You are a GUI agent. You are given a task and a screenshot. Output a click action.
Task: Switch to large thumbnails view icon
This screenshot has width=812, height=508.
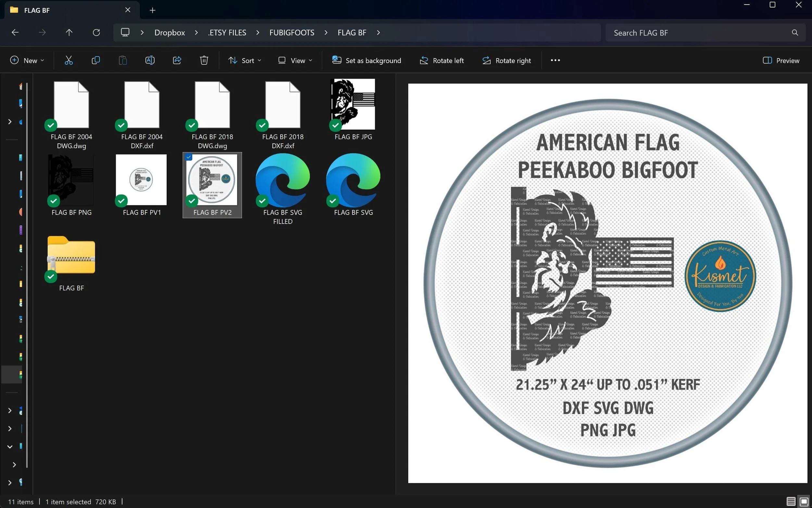tap(804, 501)
